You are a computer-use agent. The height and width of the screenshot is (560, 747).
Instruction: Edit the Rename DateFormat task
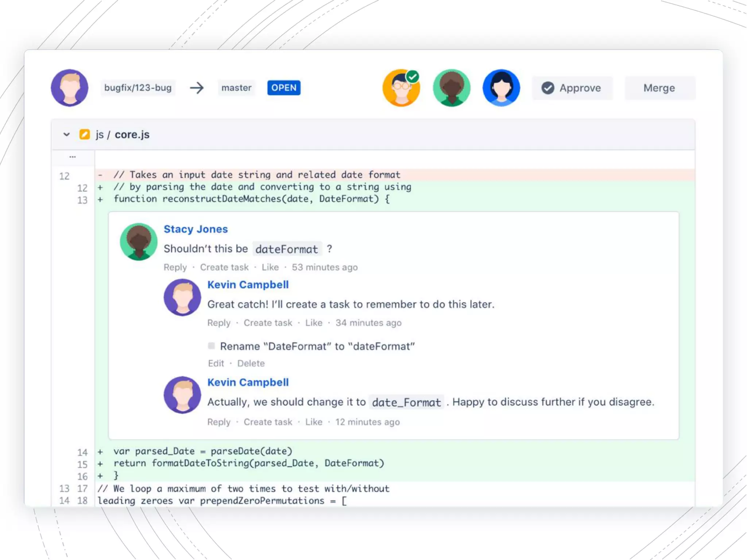[216, 363]
